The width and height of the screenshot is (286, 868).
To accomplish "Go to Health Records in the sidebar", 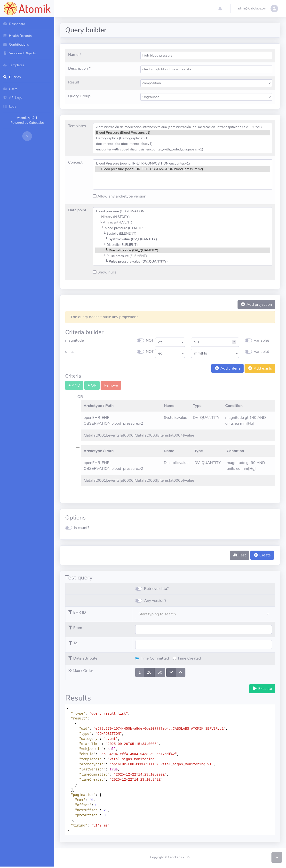I will pyautogui.click(x=20, y=36).
